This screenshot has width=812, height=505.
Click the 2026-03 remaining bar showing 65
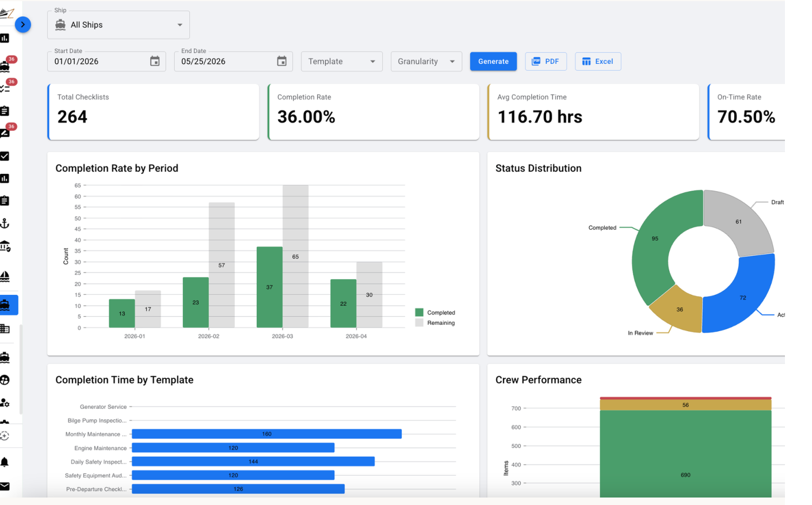click(295, 256)
